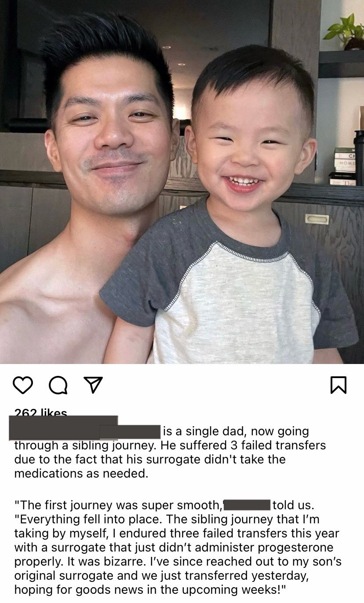Share the post with the paper plane icon
This screenshot has width=364, height=603.
93,385
